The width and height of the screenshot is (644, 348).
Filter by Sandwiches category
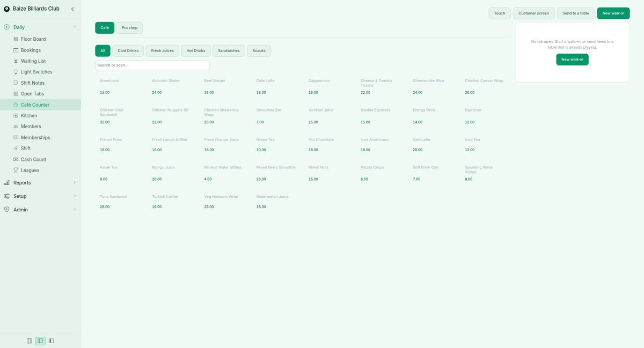click(229, 50)
